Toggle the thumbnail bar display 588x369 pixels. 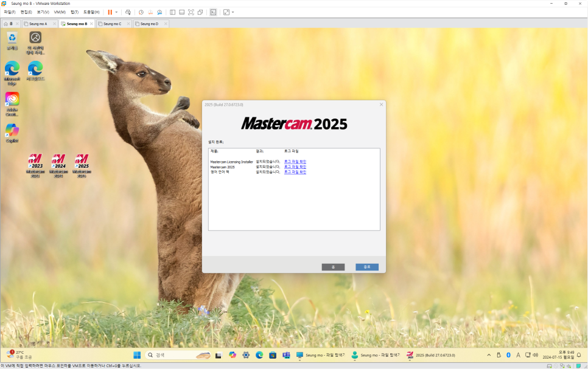(x=181, y=12)
